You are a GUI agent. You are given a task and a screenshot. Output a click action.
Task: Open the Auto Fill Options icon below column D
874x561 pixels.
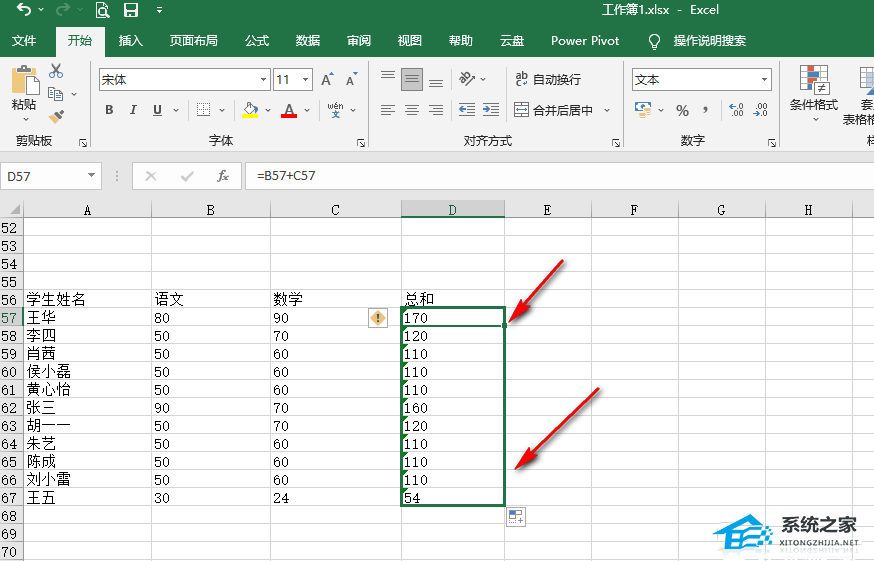tap(516, 517)
